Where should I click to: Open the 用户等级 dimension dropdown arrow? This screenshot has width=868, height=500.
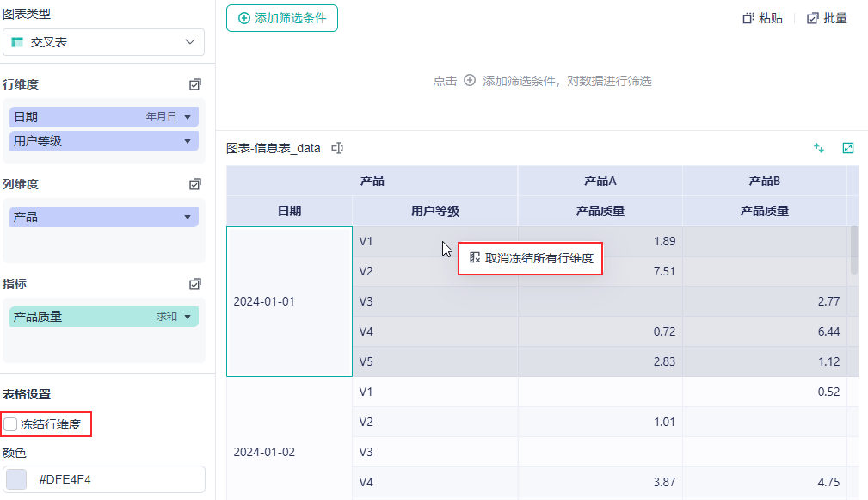pyautogui.click(x=188, y=141)
